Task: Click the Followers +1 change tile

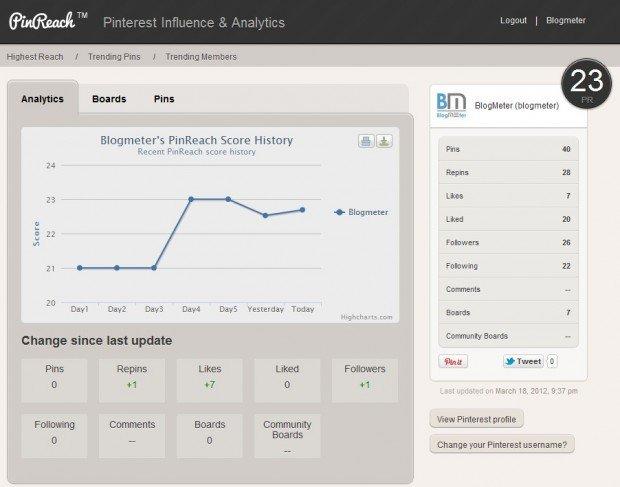Action: 365,381
